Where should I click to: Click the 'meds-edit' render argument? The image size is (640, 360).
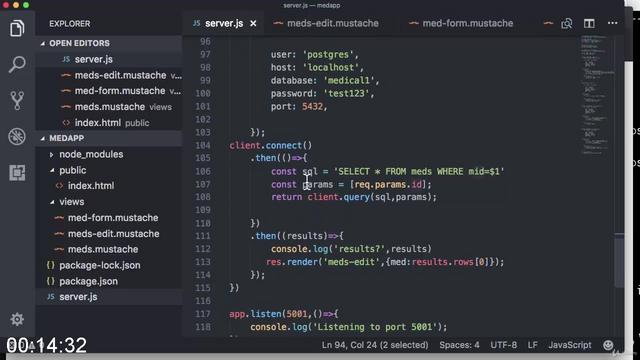point(351,262)
